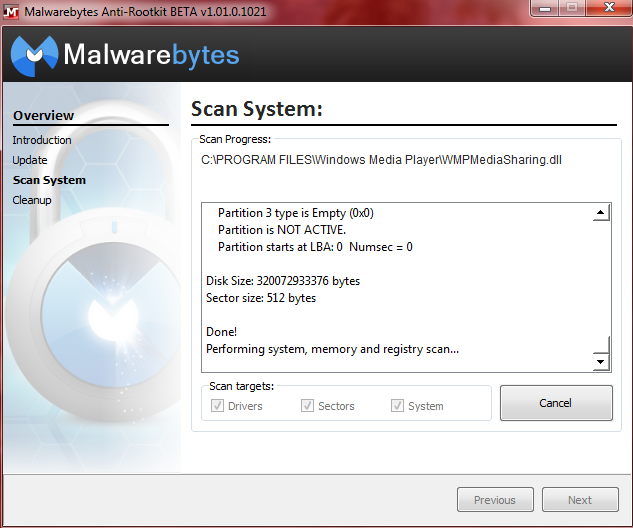The image size is (633, 528).
Task: Click the Previous button
Action: point(495,500)
